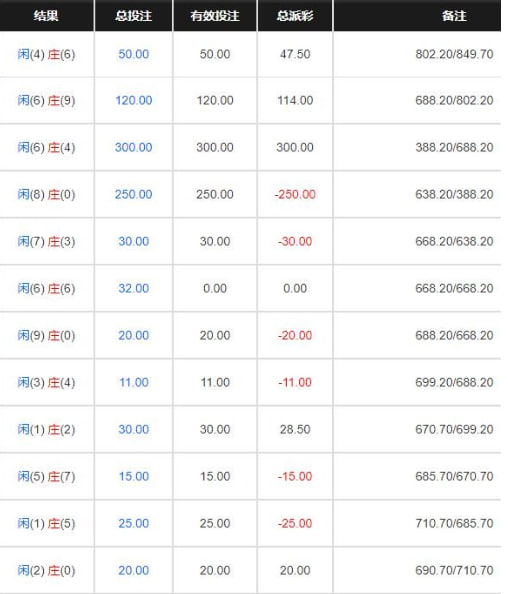Open the 300.00 total bet link
Screen dimensions: 508x594
134,147
